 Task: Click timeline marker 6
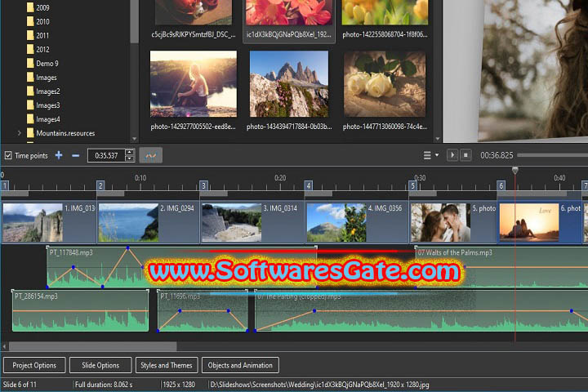(501, 185)
